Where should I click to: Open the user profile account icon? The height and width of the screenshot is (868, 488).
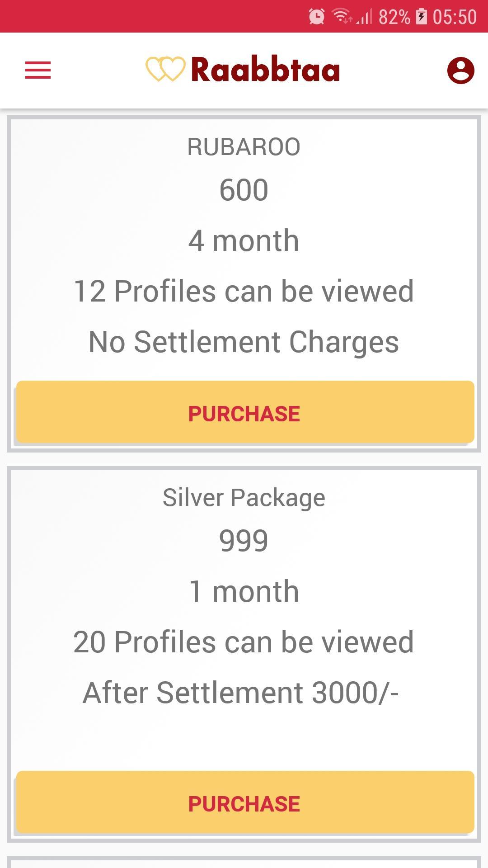pyautogui.click(x=460, y=71)
